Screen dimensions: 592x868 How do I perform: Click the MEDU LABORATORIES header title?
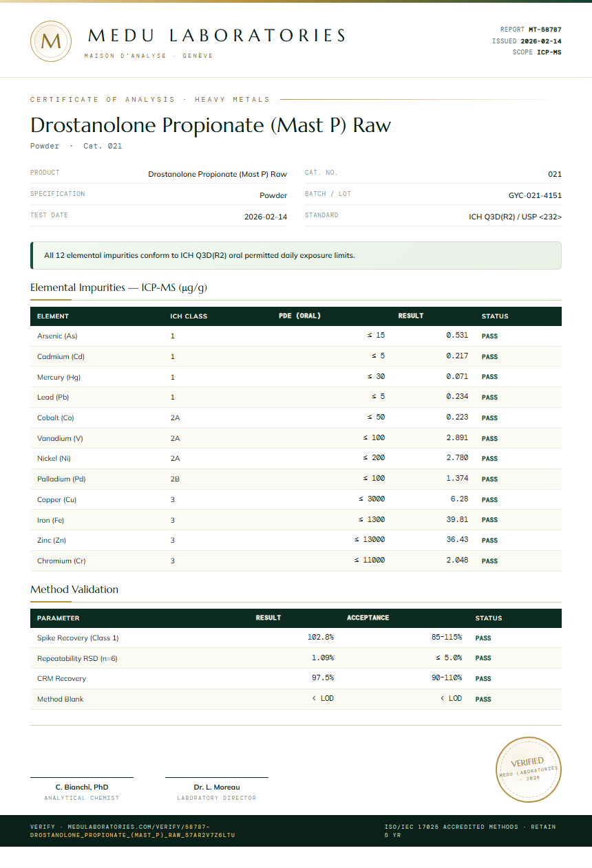217,36
